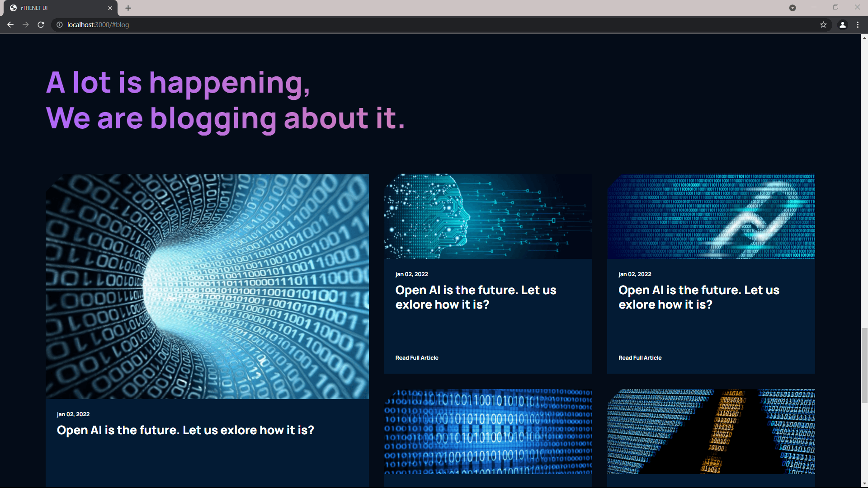
Task: Click the site info icon in address bar
Action: [x=60, y=25]
